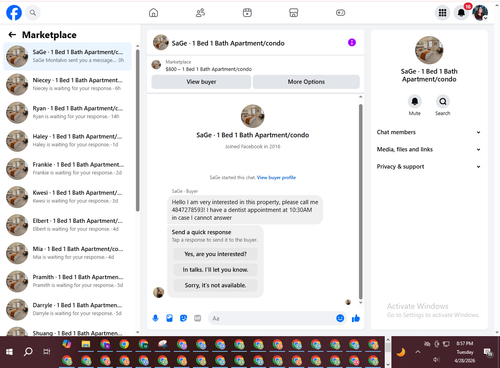The width and height of the screenshot is (500, 368).
Task: Open the Gaming icon in top navigation
Action: (340, 13)
